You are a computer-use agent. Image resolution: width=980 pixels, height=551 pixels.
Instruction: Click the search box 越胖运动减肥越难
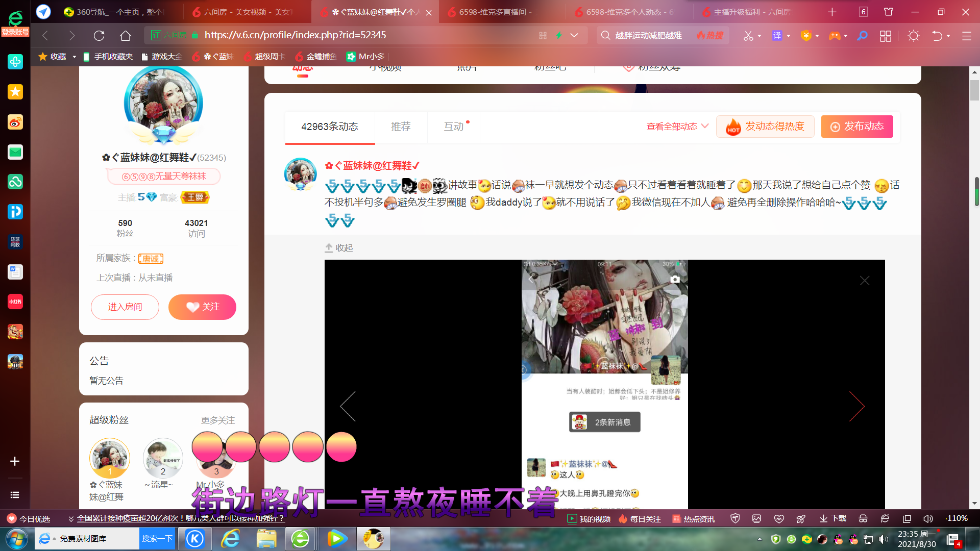tap(648, 36)
